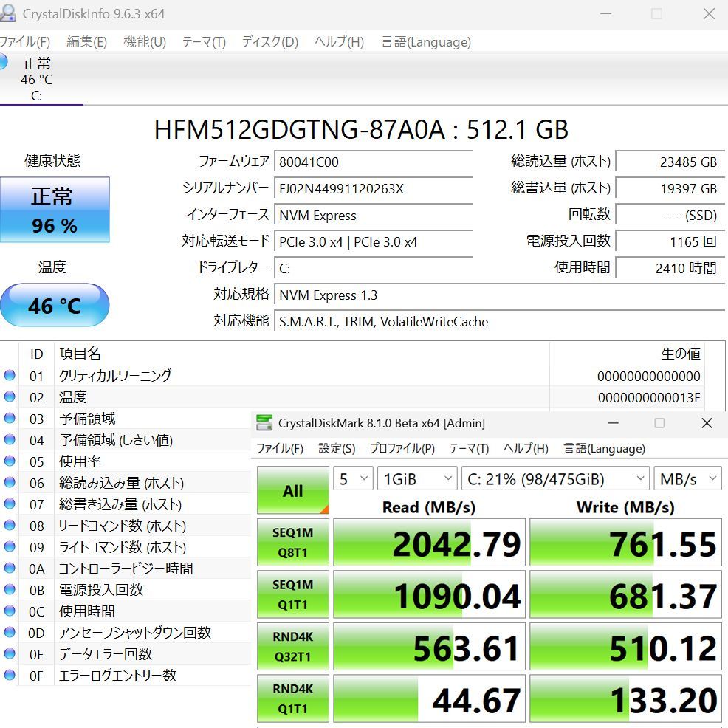
Task: Click the 生の値 column header
Action: pyautogui.click(x=680, y=354)
